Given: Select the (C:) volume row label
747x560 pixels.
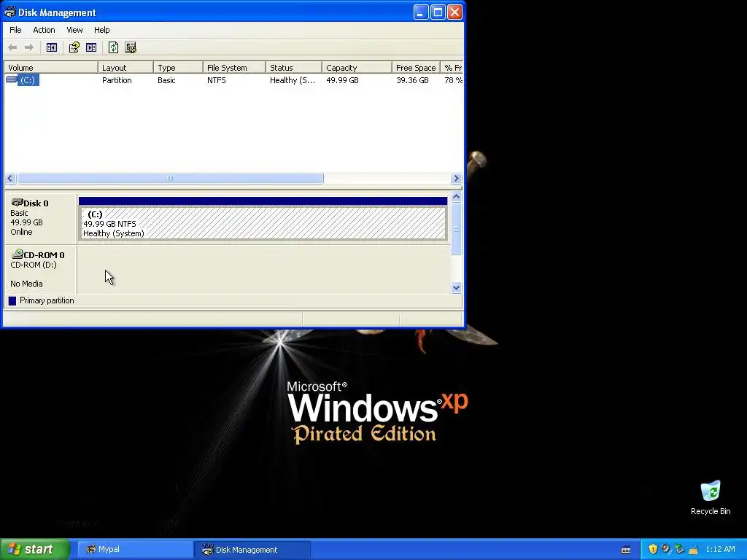Looking at the screenshot, I should pos(28,80).
